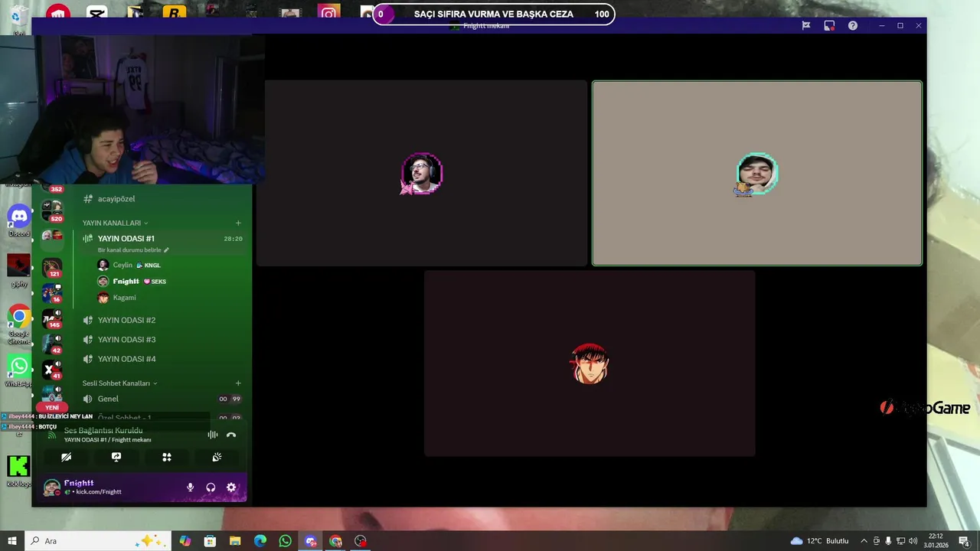Open the activities button in voice panel

pos(167,457)
